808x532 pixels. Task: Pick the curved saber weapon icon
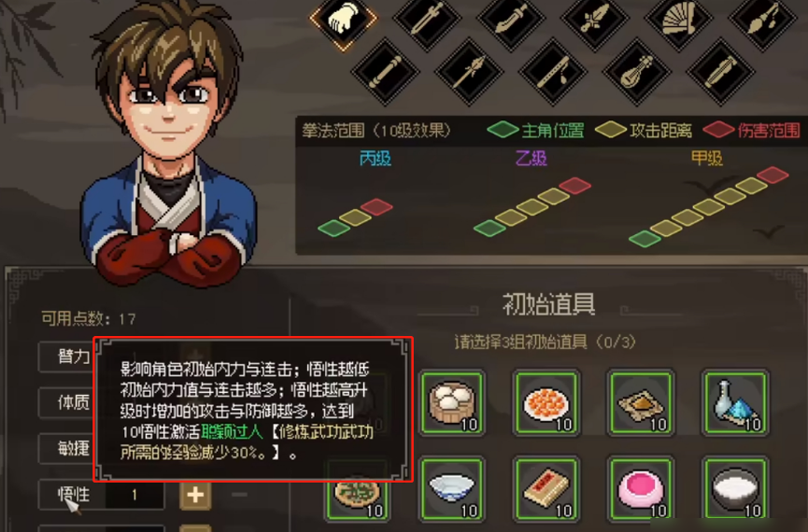pos(511,20)
